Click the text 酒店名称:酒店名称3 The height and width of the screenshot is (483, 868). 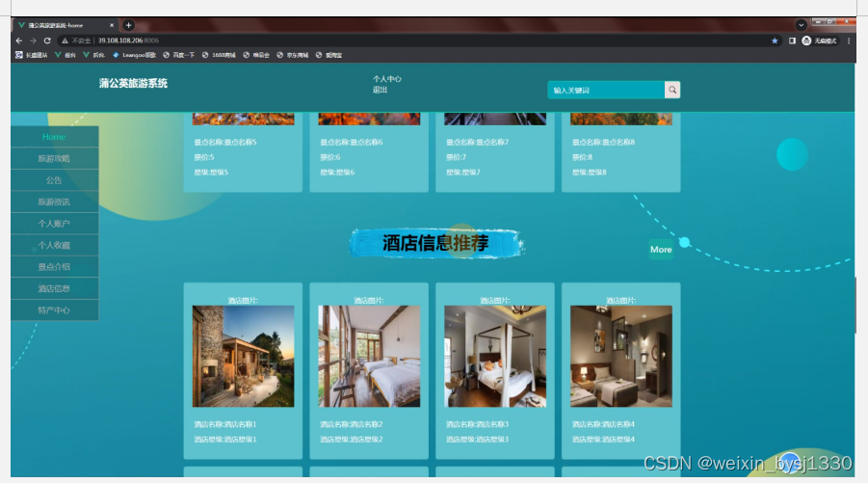click(x=477, y=424)
